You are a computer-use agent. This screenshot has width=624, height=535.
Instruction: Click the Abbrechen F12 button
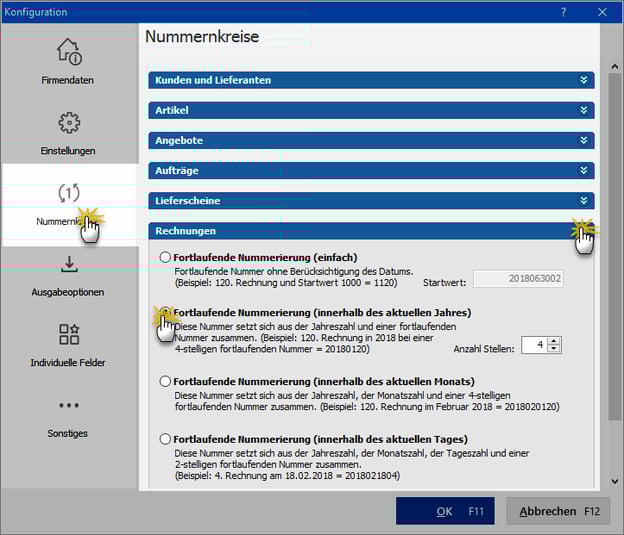coord(559,511)
